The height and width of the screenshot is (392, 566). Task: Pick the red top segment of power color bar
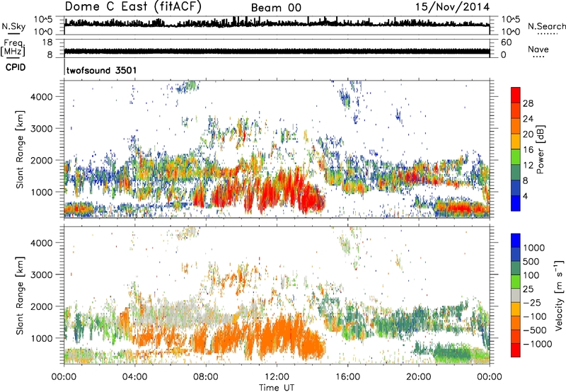click(516, 95)
